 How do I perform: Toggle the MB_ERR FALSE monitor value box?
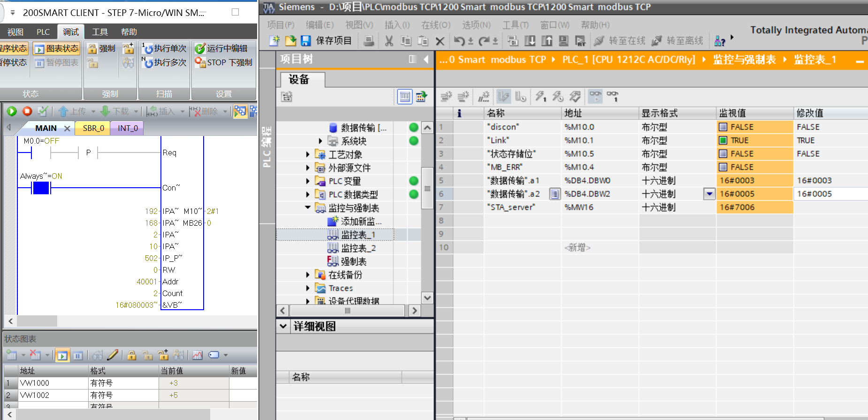click(x=723, y=167)
